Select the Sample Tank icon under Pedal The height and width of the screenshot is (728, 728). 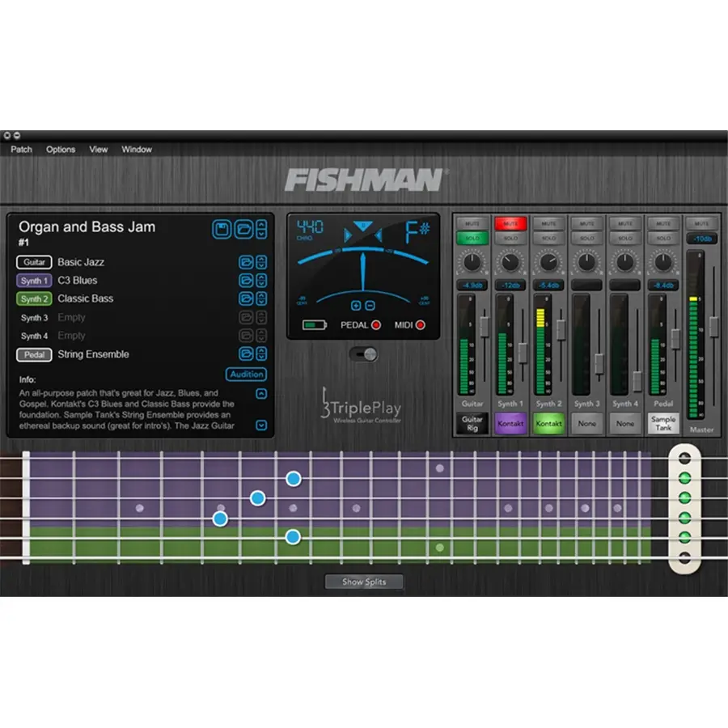(x=663, y=422)
